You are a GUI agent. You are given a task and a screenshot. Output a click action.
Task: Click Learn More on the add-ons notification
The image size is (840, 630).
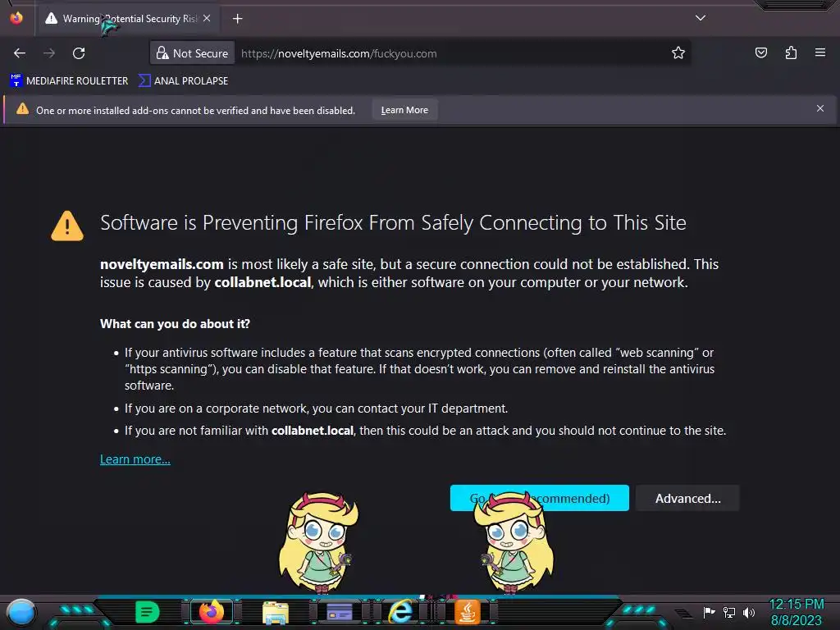click(404, 110)
